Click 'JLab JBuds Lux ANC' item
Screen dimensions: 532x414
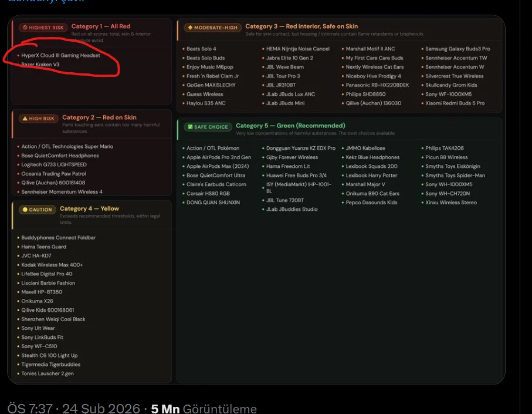click(x=290, y=94)
